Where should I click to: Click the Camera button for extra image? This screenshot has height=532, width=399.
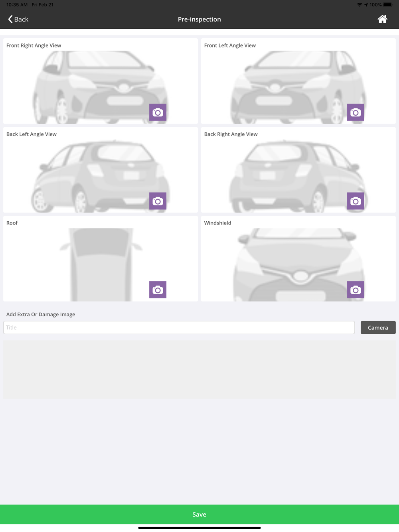click(378, 327)
